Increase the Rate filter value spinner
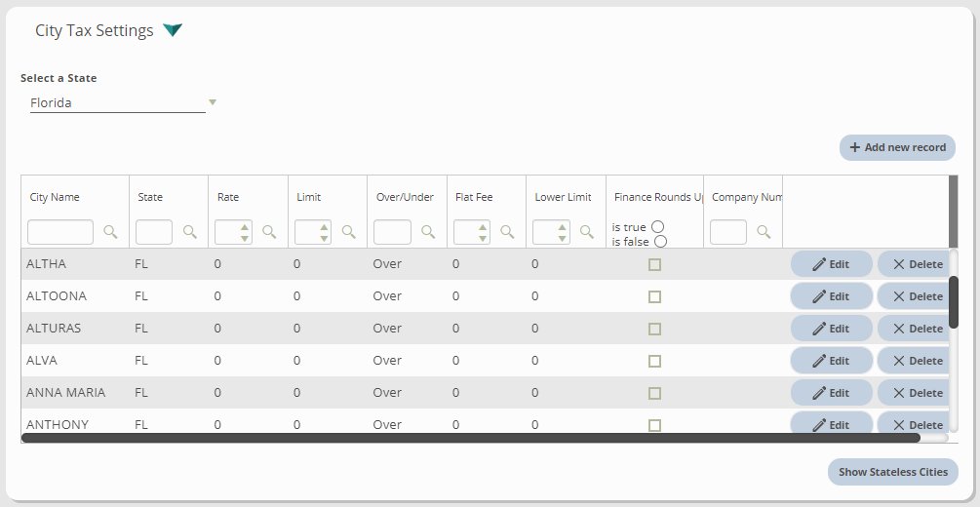This screenshot has width=980, height=507. (x=245, y=227)
